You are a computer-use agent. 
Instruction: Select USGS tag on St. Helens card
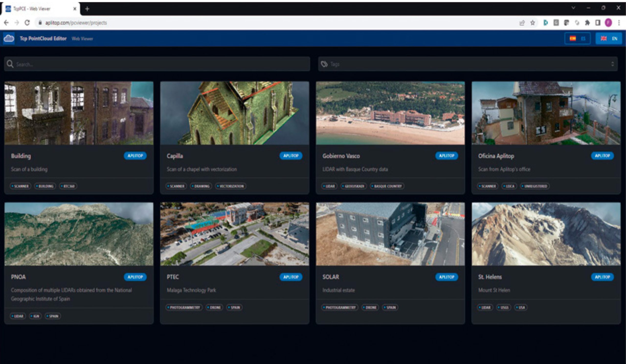(503, 307)
